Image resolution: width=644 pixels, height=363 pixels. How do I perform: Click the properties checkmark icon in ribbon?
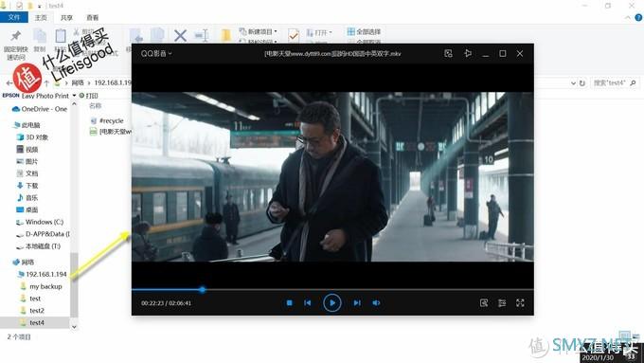point(294,36)
